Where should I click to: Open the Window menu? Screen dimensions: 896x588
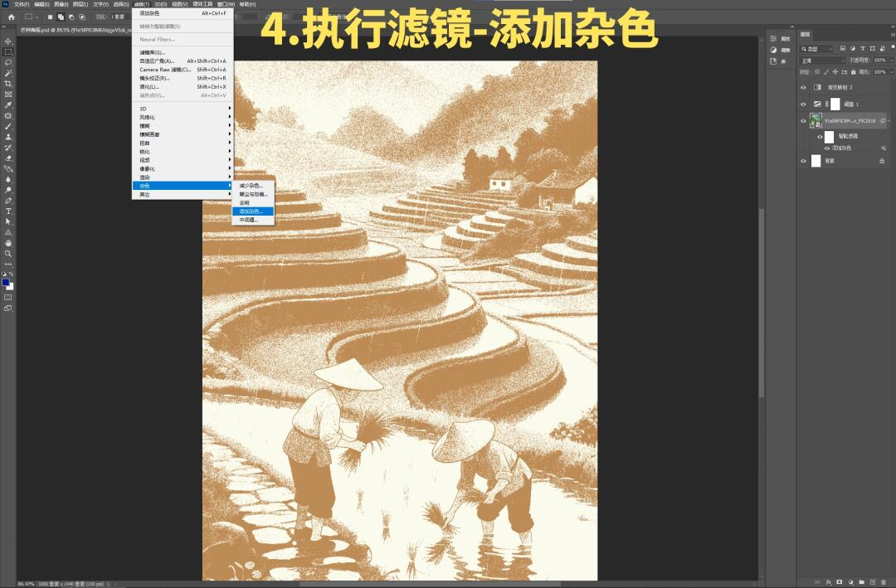tap(226, 4)
